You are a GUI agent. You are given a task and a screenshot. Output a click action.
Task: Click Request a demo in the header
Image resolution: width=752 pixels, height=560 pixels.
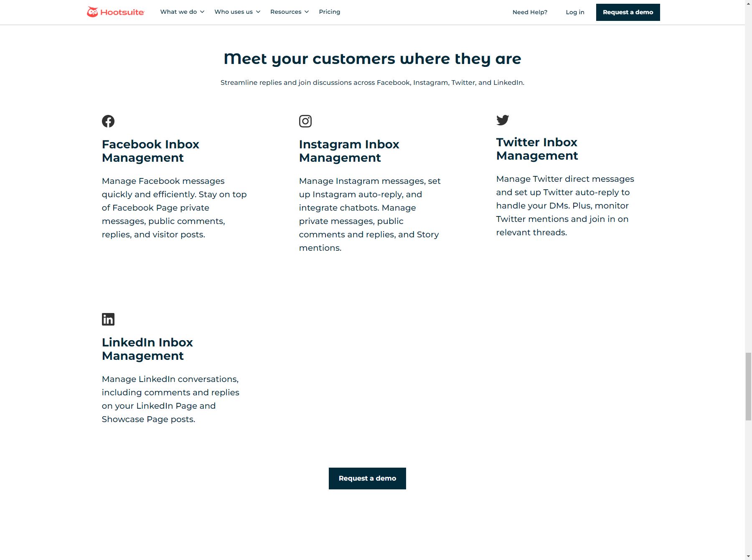point(628,12)
